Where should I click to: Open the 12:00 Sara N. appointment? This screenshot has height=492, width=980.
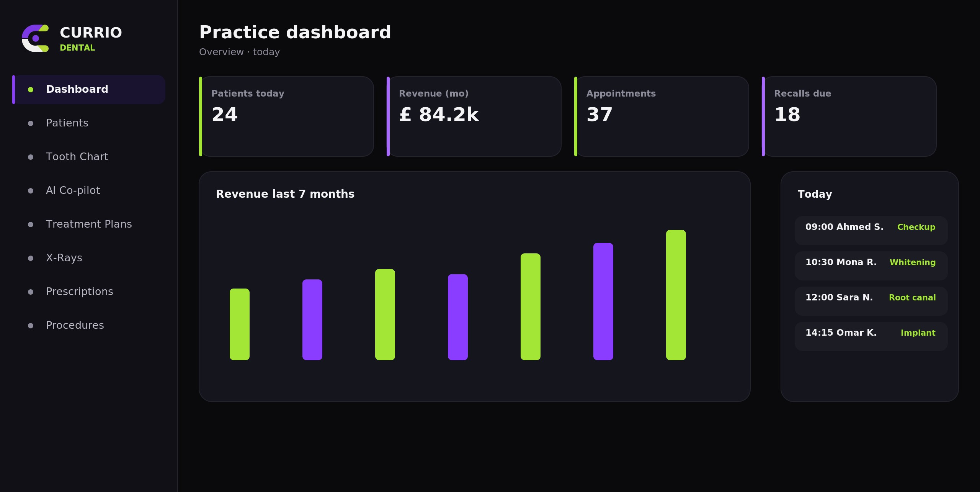pyautogui.click(x=871, y=301)
